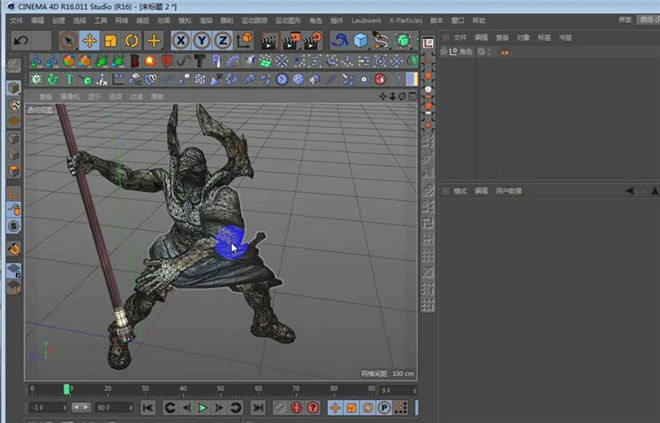Viewport: 660px width, 423px height.
Task: Step to the previous frame
Action: coord(186,407)
